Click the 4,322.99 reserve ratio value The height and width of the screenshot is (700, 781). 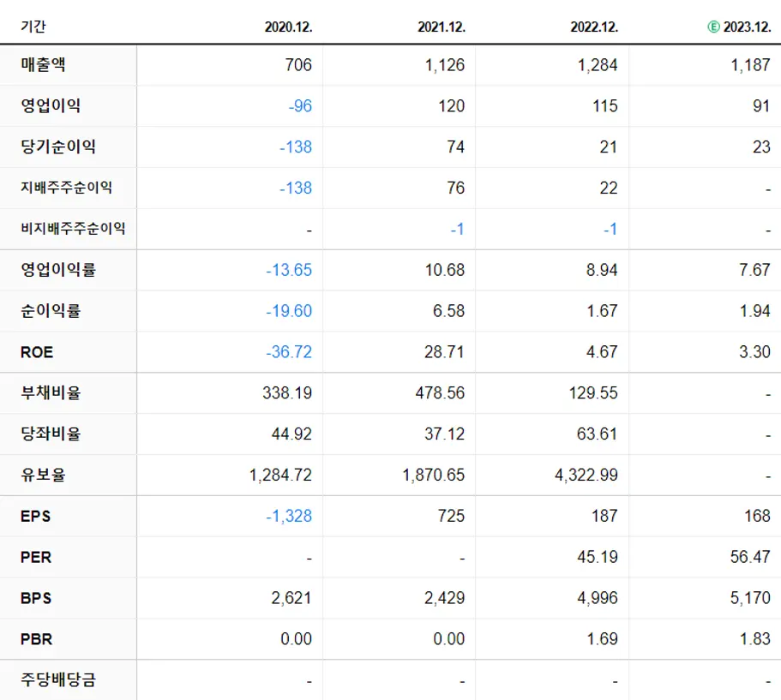[x=586, y=475]
